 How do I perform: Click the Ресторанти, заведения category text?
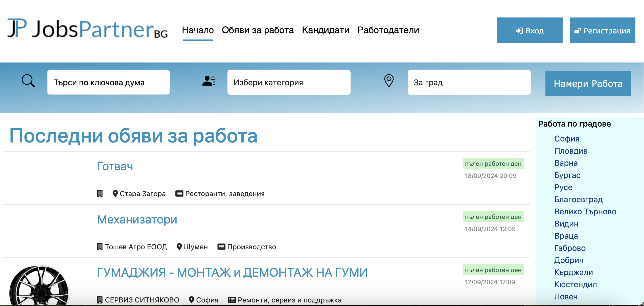[225, 194]
